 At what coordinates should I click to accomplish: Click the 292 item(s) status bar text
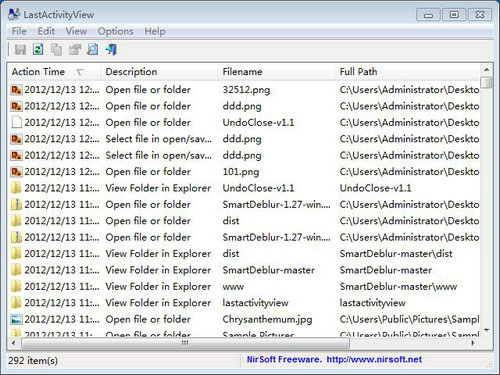33,360
